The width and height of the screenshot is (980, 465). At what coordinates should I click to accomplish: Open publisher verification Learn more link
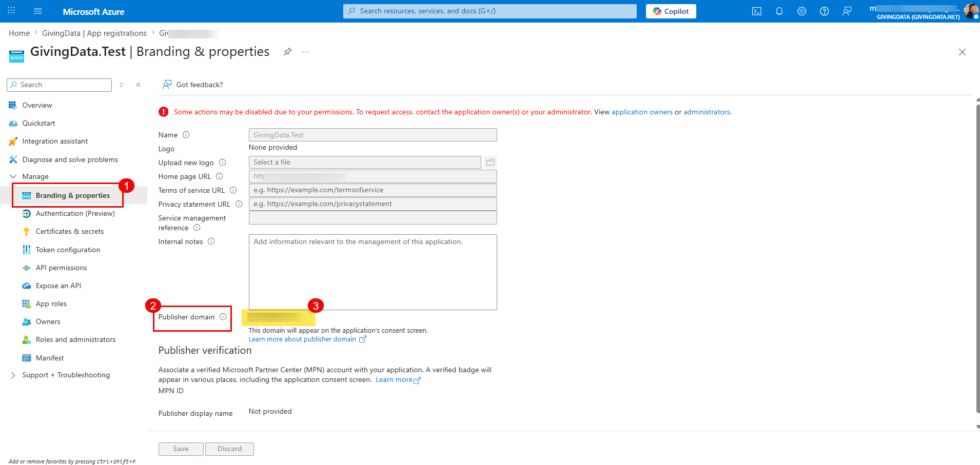(x=398, y=380)
